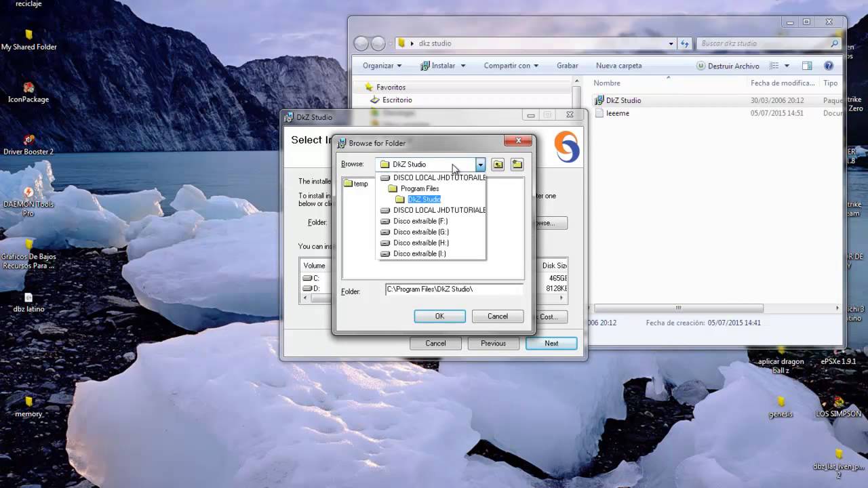868x488 pixels.
Task: Click the up one level folder icon
Action: (498, 165)
